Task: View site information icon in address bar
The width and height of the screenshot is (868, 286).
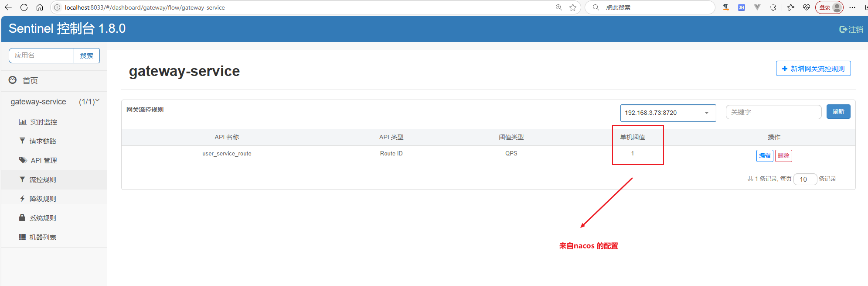Action: 57,7
